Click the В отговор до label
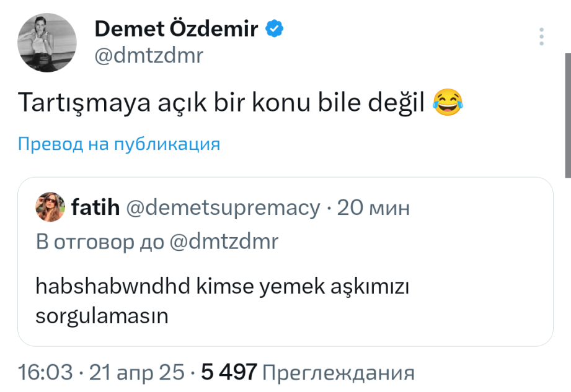571x392 pixels. click(x=100, y=241)
